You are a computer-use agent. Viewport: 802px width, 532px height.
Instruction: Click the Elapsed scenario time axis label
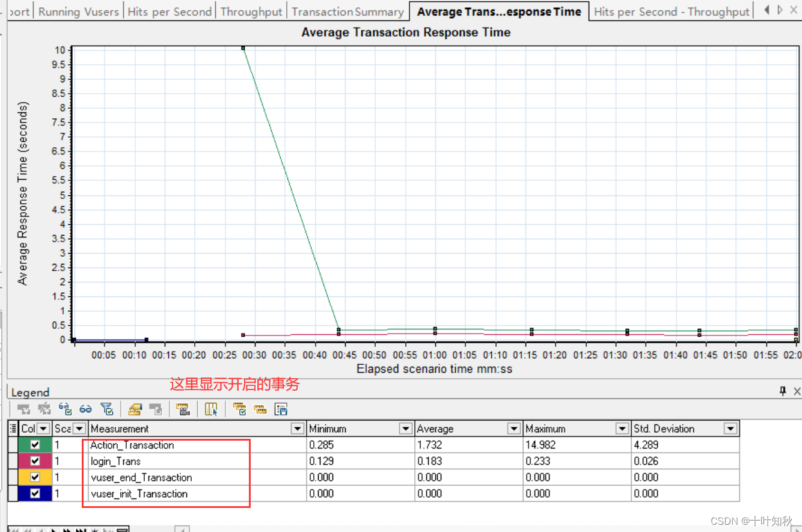click(435, 368)
